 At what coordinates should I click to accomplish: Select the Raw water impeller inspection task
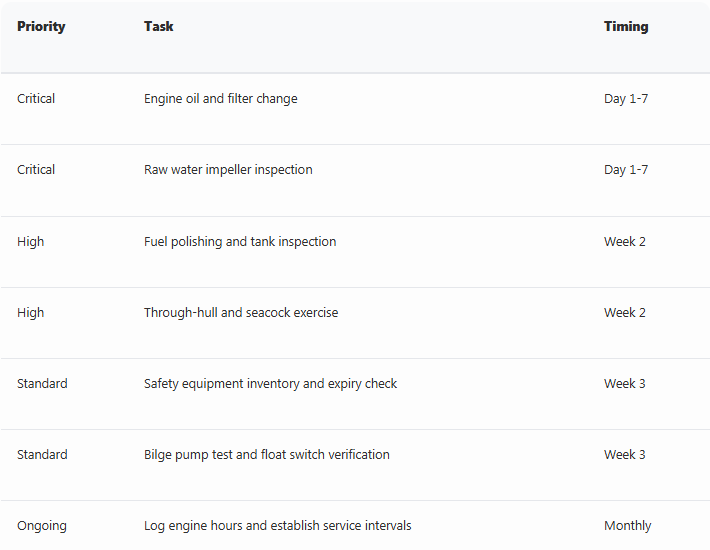tap(228, 170)
